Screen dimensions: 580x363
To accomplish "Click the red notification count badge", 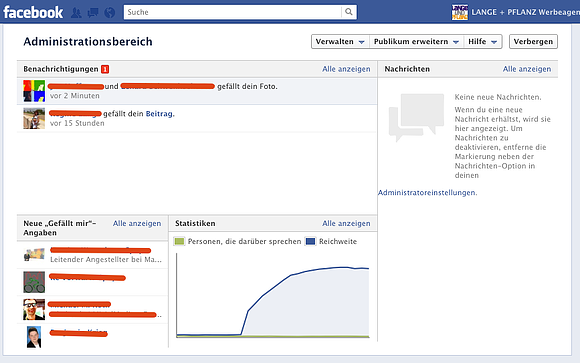I will pos(105,69).
